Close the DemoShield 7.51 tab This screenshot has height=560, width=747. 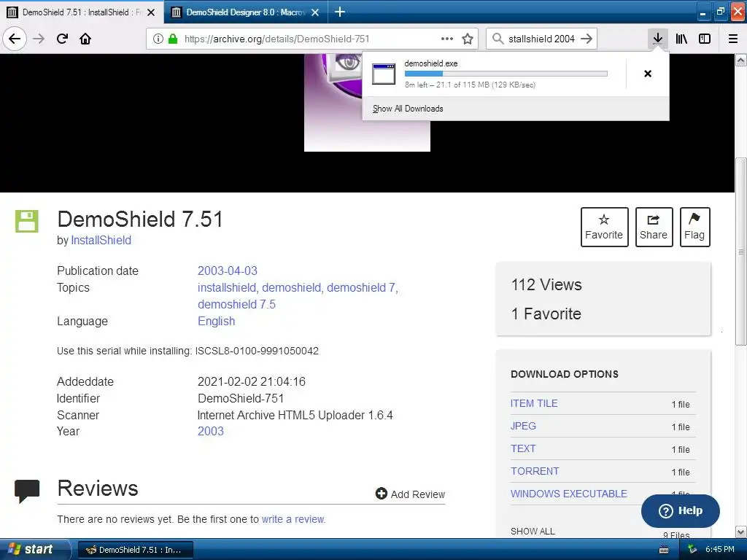click(151, 12)
